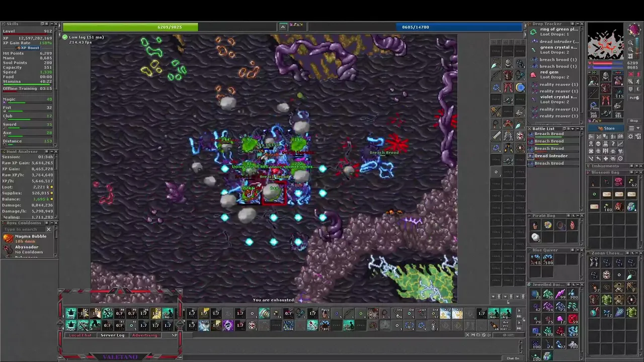This screenshot has height=362, width=644.
Task: Click the helmet equipment slot
Action: 606,76
